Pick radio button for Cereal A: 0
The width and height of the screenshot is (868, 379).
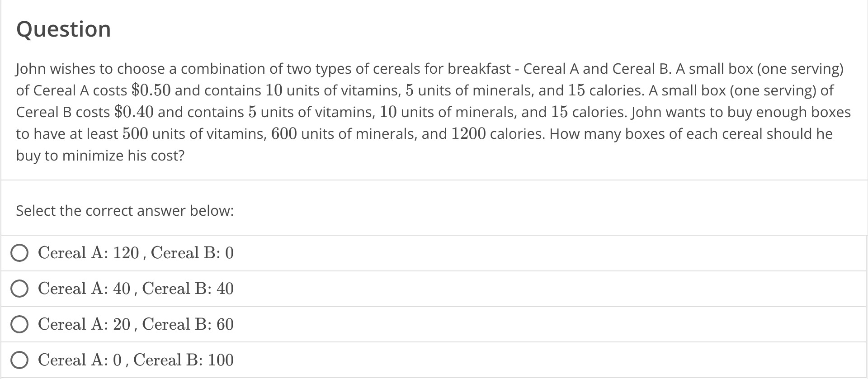(19, 360)
